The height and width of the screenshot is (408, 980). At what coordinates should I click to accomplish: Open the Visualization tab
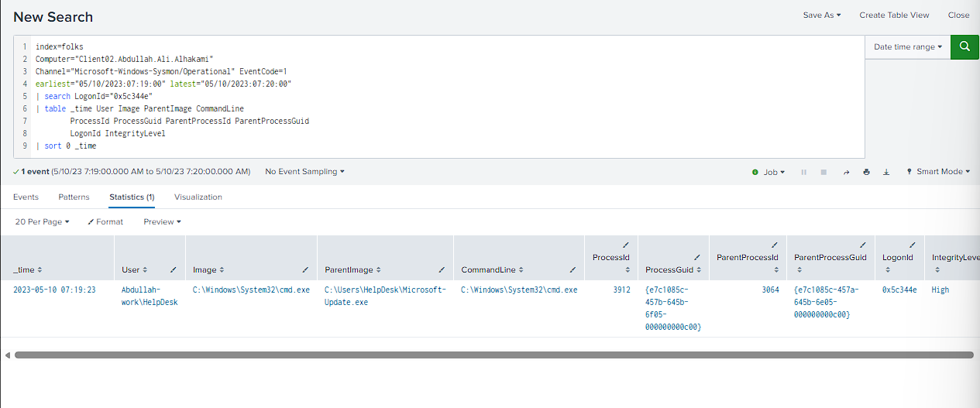[x=198, y=197]
